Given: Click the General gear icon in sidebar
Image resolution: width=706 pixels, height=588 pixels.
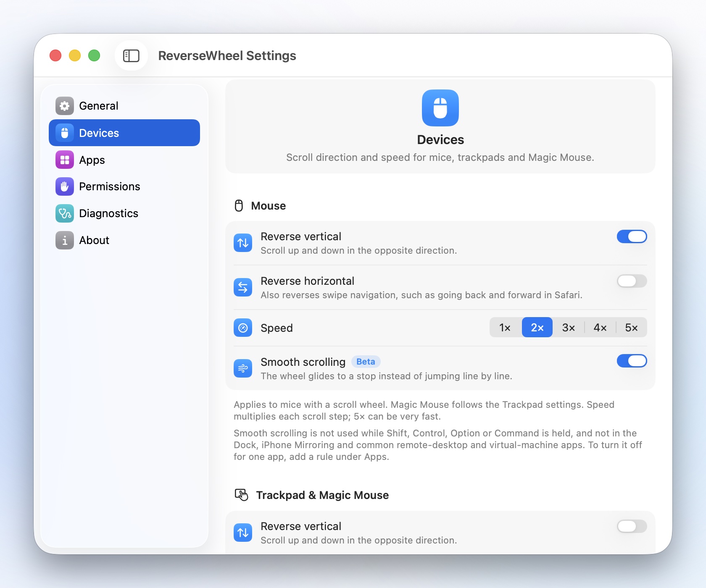Looking at the screenshot, I should (x=65, y=106).
